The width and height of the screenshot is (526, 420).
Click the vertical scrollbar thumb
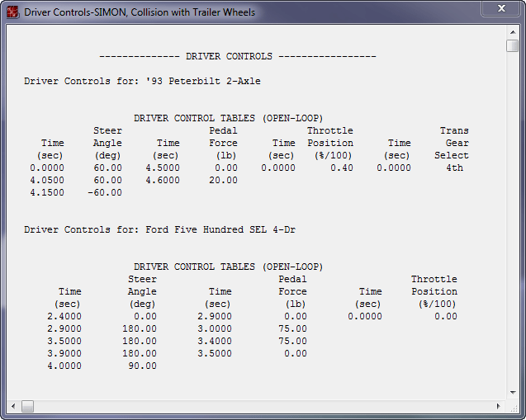tap(512, 45)
